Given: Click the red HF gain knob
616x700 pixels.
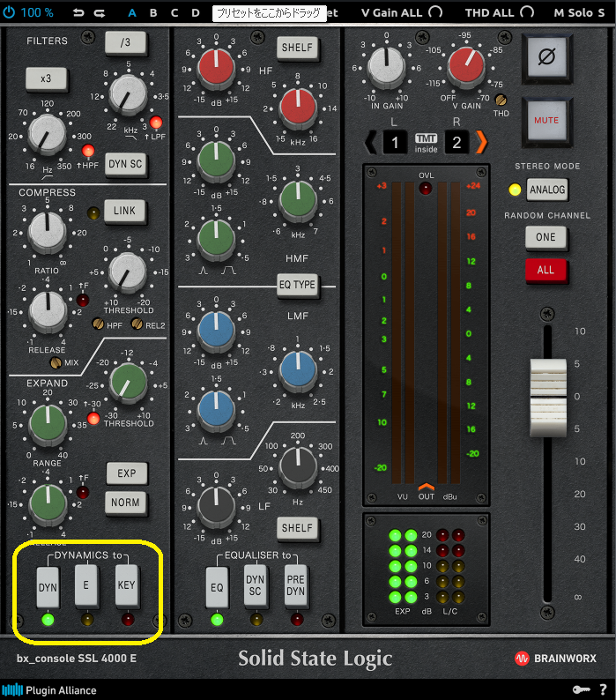Looking at the screenshot, I should click(216, 68).
